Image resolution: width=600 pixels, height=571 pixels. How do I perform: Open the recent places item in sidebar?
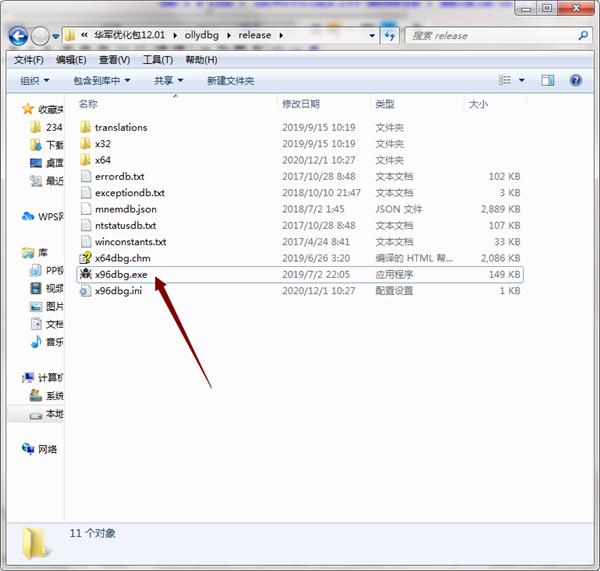pyautogui.click(x=46, y=181)
